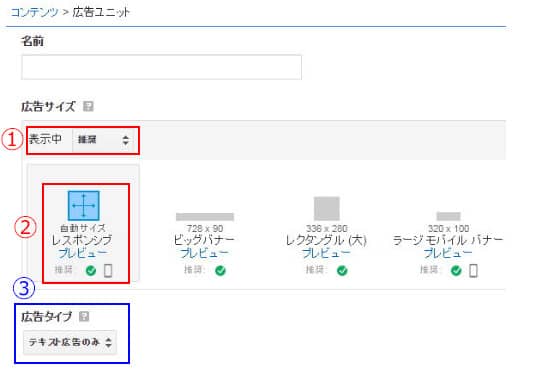Viewport: 533px width, 369px height.
Task: Click the レスポンシブ label text
Action: [x=82, y=241]
